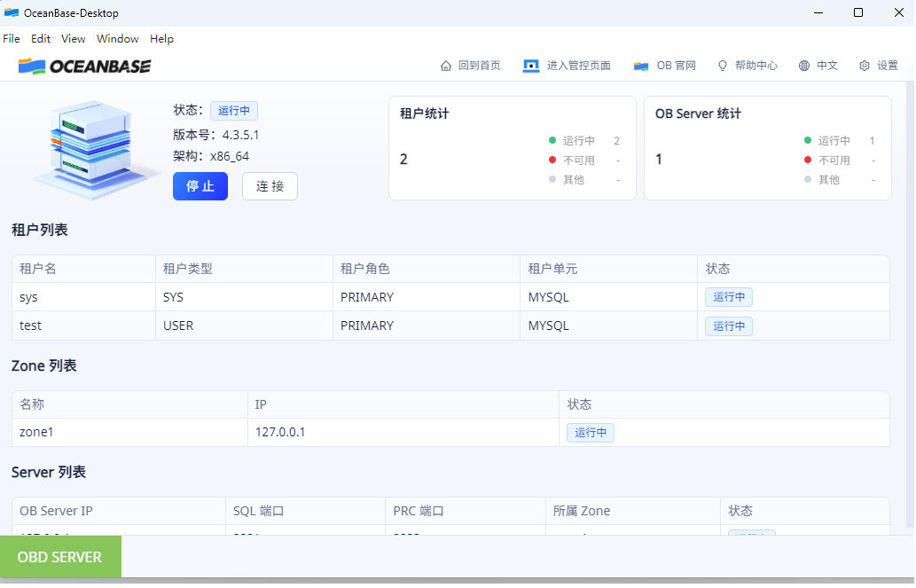916x588 pixels.
Task: Click version number 4.3.5.1
Action: tap(240, 135)
